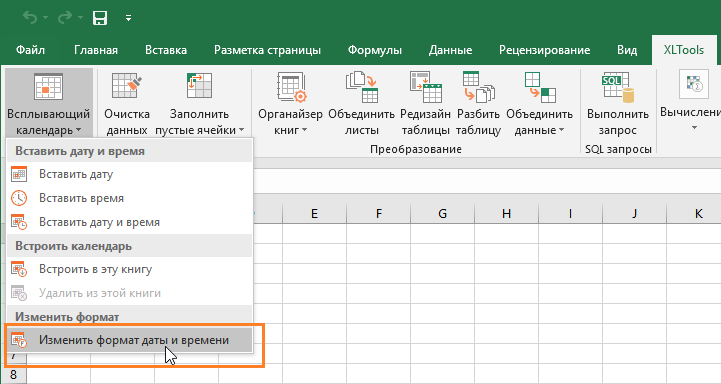This screenshot has width=721, height=384.
Task: Switch to the Вставка tab
Action: pyautogui.click(x=166, y=50)
